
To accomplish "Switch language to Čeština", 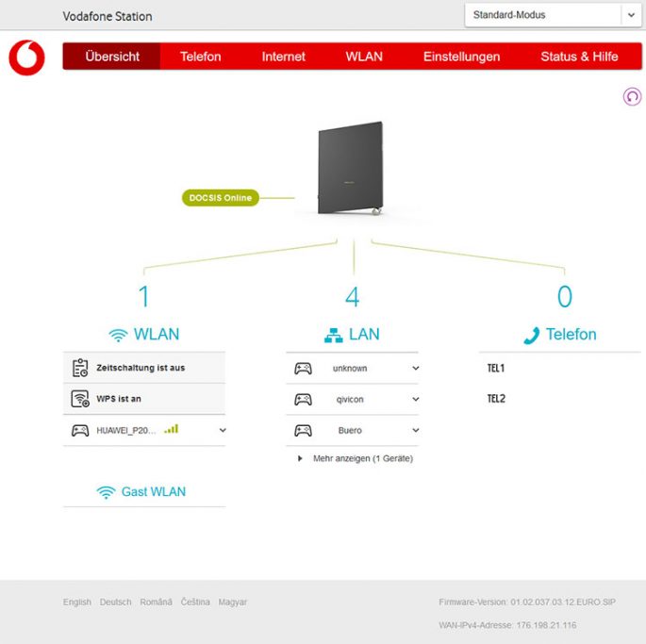I will click(x=195, y=602).
